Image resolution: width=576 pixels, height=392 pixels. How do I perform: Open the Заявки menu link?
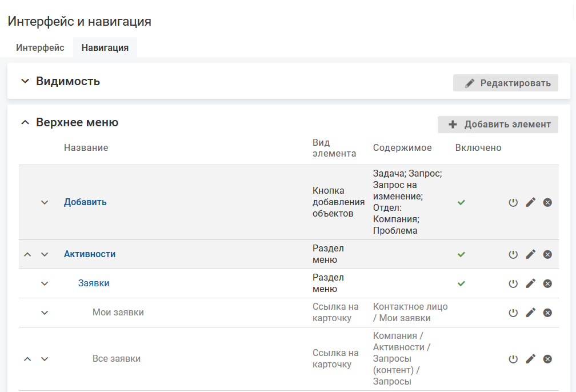click(x=94, y=283)
